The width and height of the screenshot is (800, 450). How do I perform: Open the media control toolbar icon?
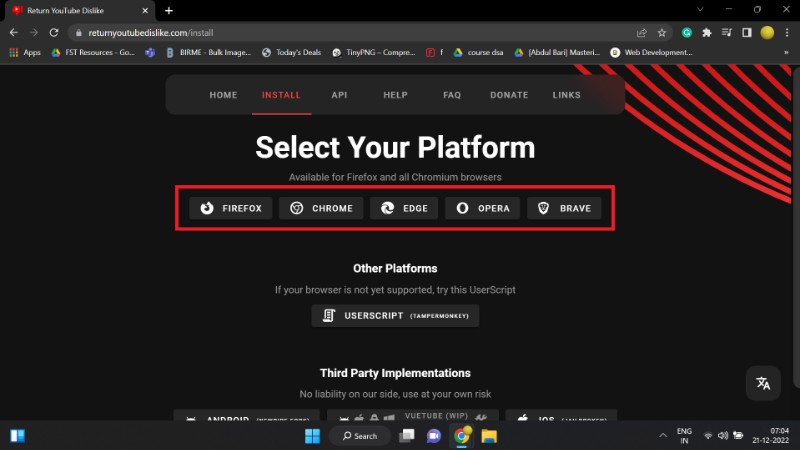[x=727, y=33]
